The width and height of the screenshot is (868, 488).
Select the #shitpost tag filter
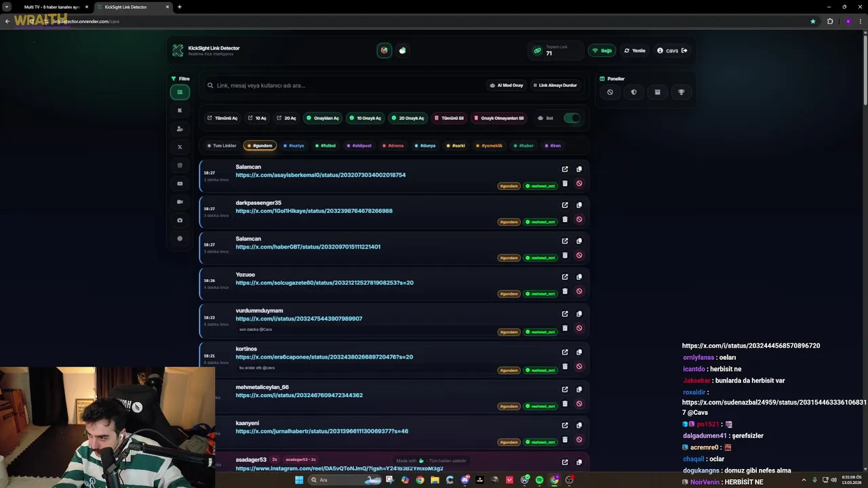point(359,146)
